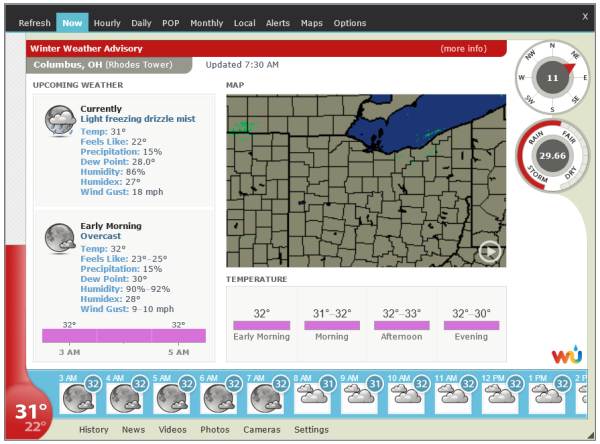The image size is (600, 444).
Task: Play the radar map animation
Action: (x=488, y=252)
